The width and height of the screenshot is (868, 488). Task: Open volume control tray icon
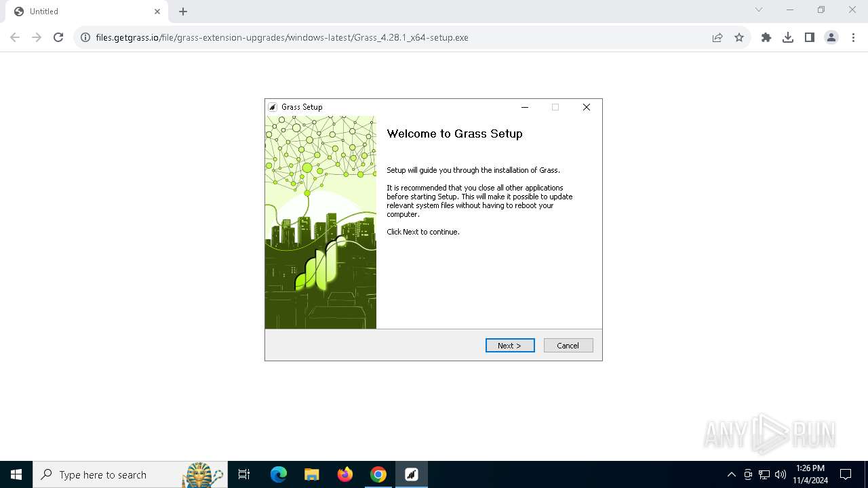click(x=781, y=474)
